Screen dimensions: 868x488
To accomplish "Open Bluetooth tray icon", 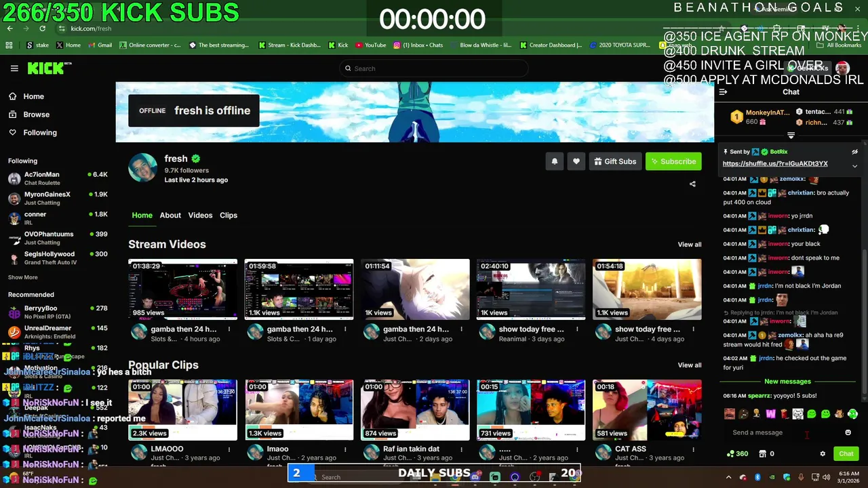I will 757,477.
